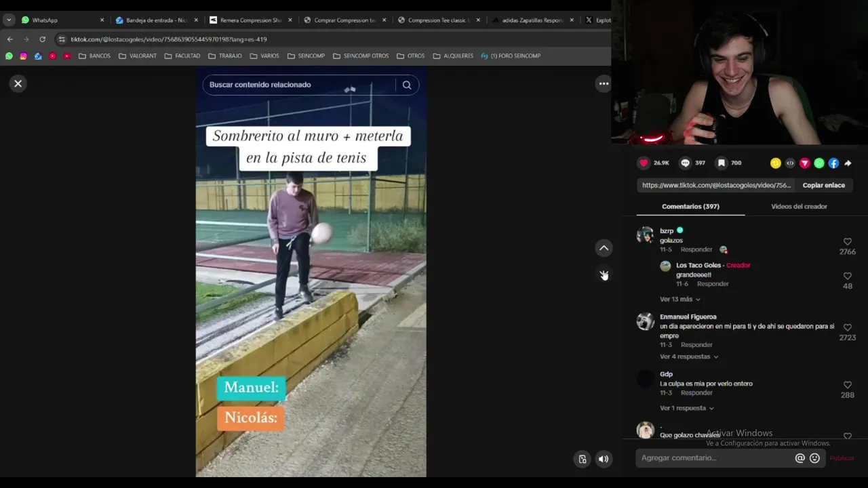Open the (1) FORO SEINCOMP bookmark
The width and height of the screenshot is (868, 488).
tap(511, 56)
